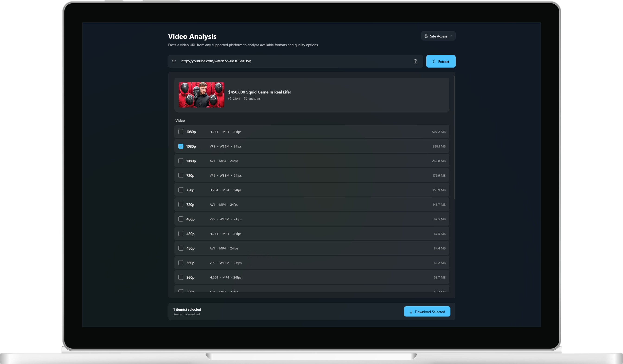Click the '153.9 MB' file size

(439, 190)
